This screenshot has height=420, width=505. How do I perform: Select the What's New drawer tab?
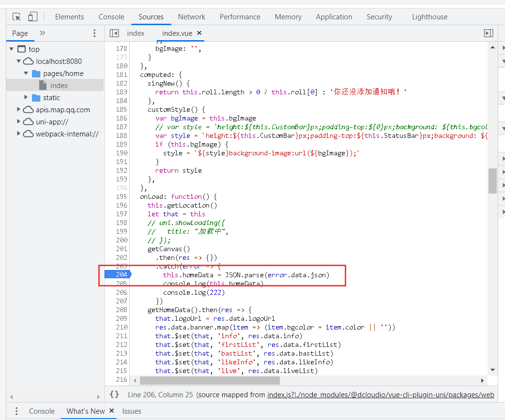(86, 411)
